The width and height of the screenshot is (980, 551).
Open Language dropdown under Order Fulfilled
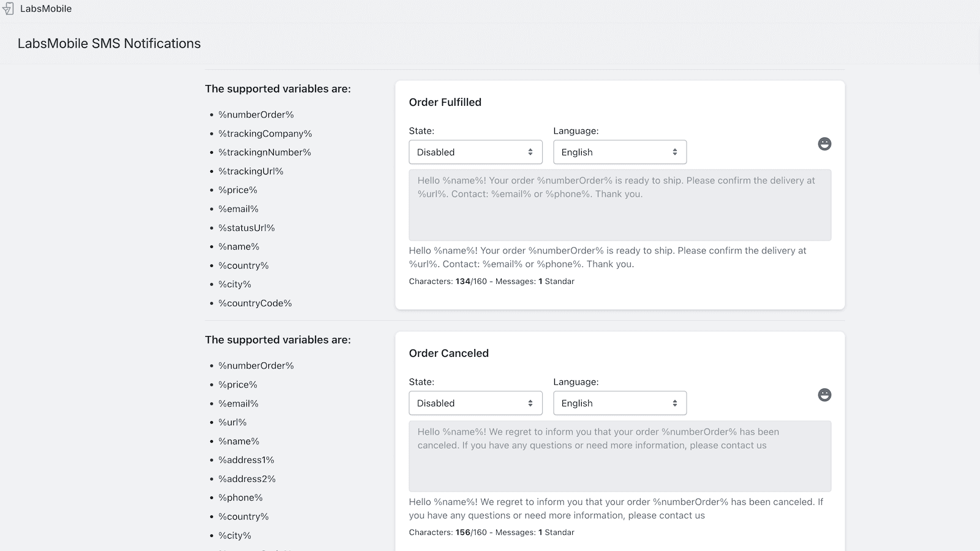click(x=619, y=152)
